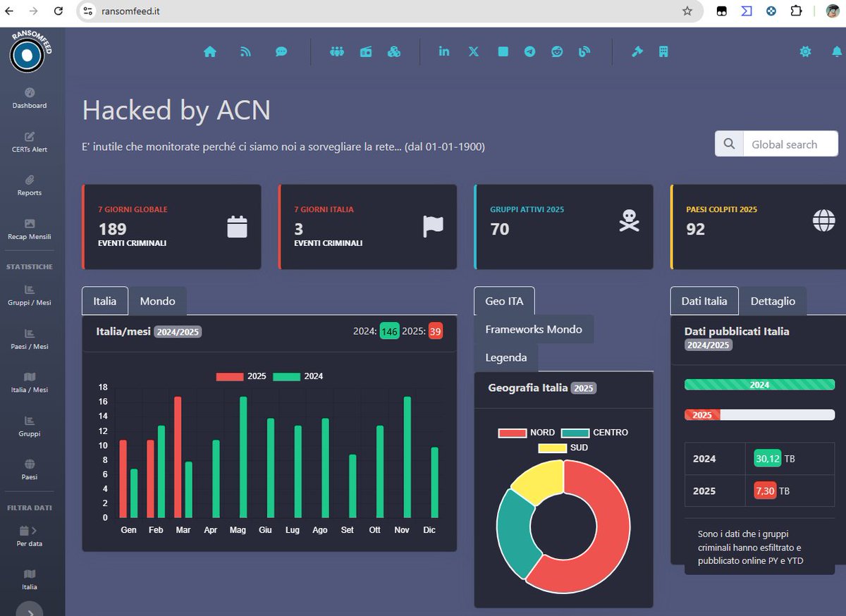This screenshot has width=846, height=616.
Task: Click inside the Global search field
Action: (790, 144)
